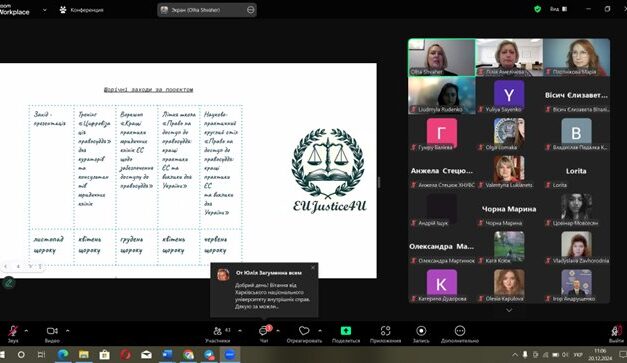627x363 pixels.
Task: Select the Conference tab at the top
Action: pyautogui.click(x=82, y=10)
